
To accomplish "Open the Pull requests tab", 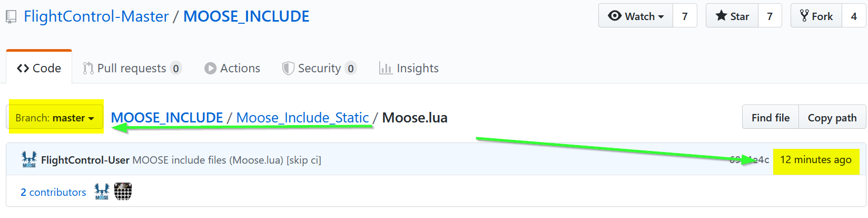I will (x=132, y=68).
